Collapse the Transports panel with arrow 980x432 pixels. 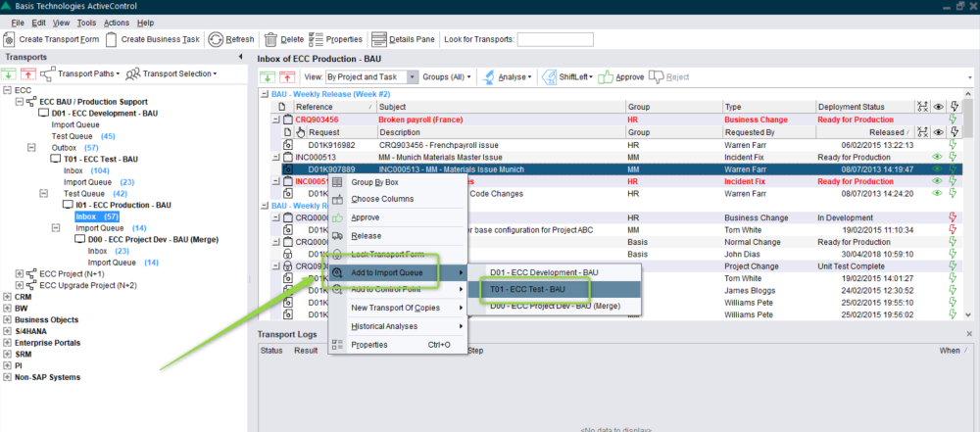(241, 58)
